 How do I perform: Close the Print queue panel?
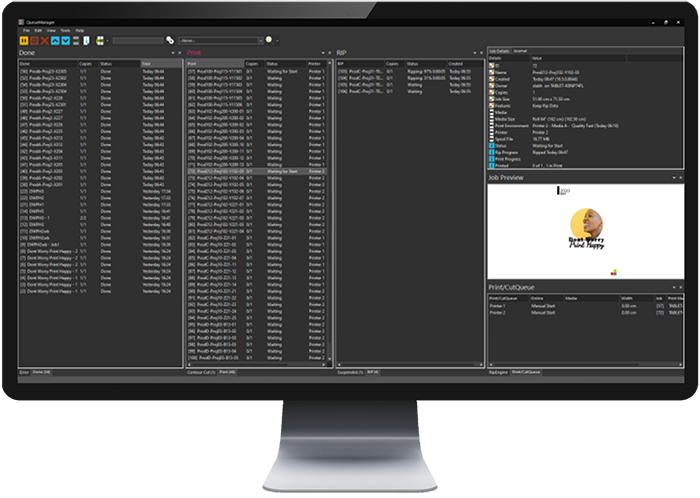pyautogui.click(x=329, y=52)
